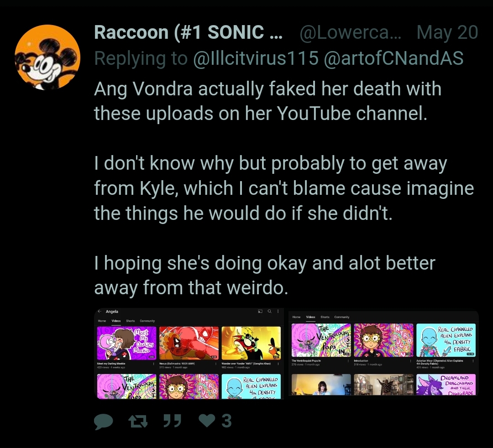Switch to Community tab in right screenshot
The height and width of the screenshot is (448, 493).
coord(342,317)
